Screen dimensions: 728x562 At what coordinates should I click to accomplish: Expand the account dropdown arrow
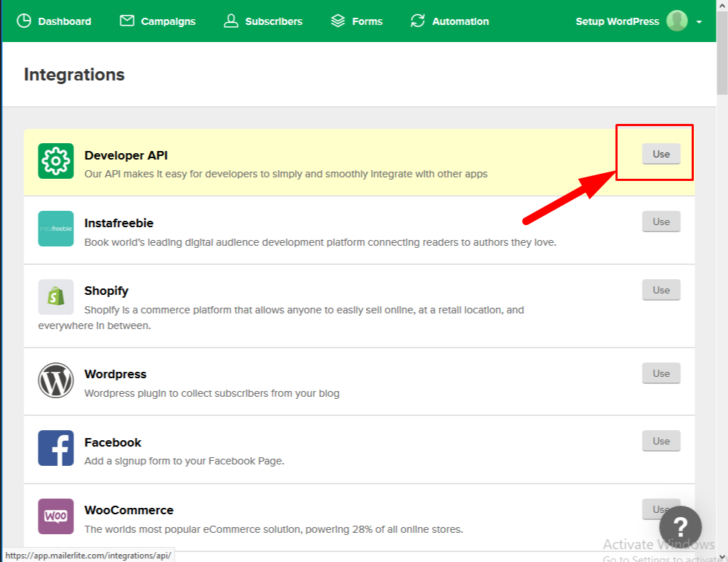point(699,22)
